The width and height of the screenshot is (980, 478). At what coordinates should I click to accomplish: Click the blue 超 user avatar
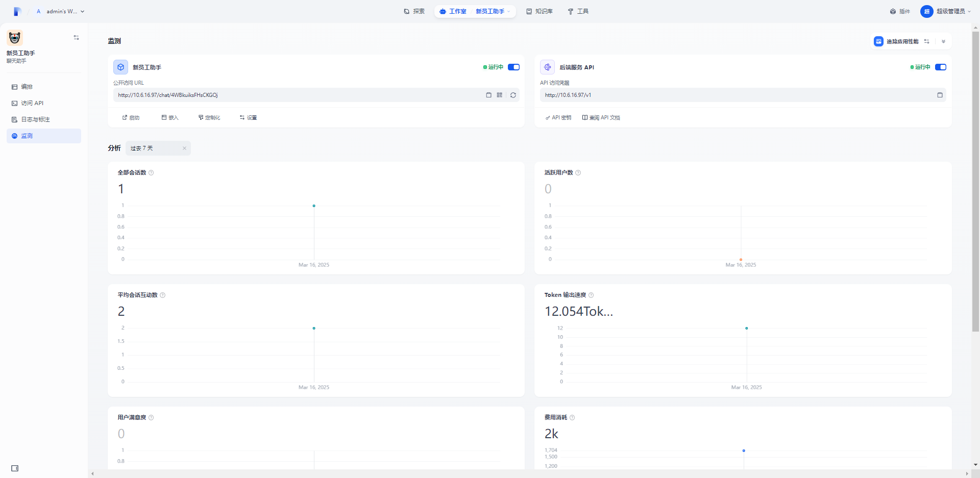point(926,11)
